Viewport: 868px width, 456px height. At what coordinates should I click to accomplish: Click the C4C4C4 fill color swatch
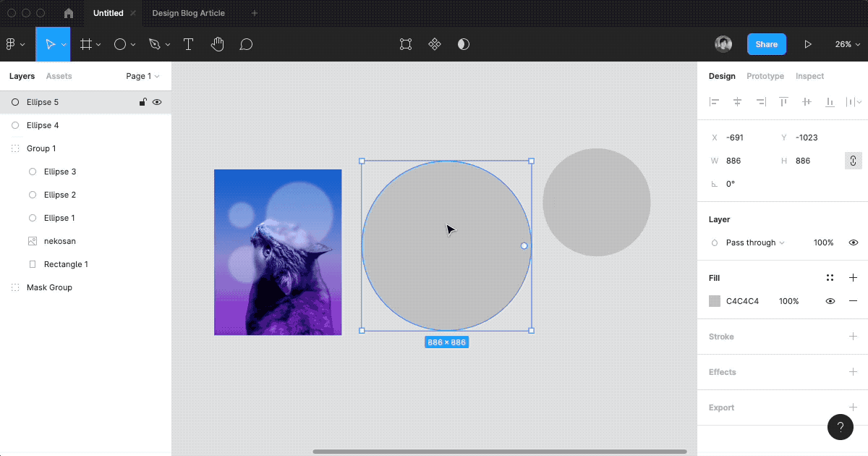[x=716, y=300]
